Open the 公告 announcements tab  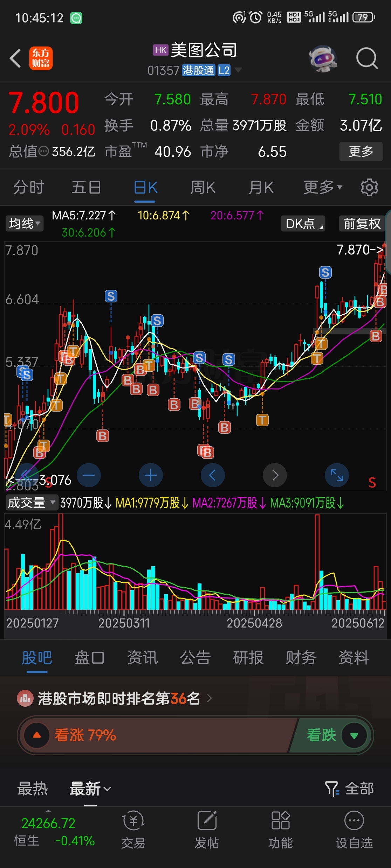point(195,658)
